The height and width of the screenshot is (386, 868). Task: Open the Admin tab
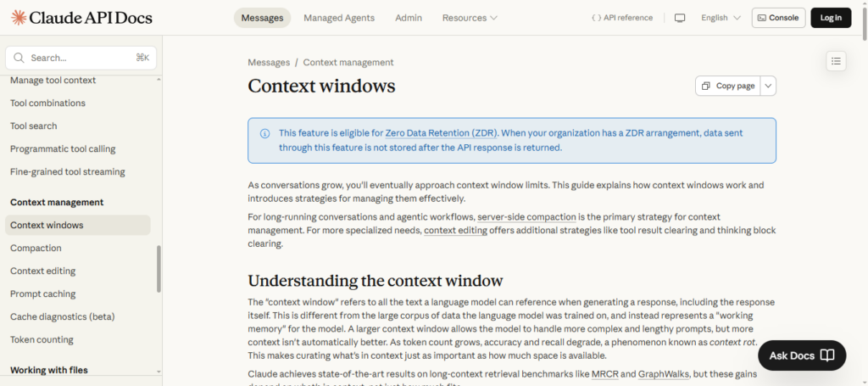click(x=409, y=18)
